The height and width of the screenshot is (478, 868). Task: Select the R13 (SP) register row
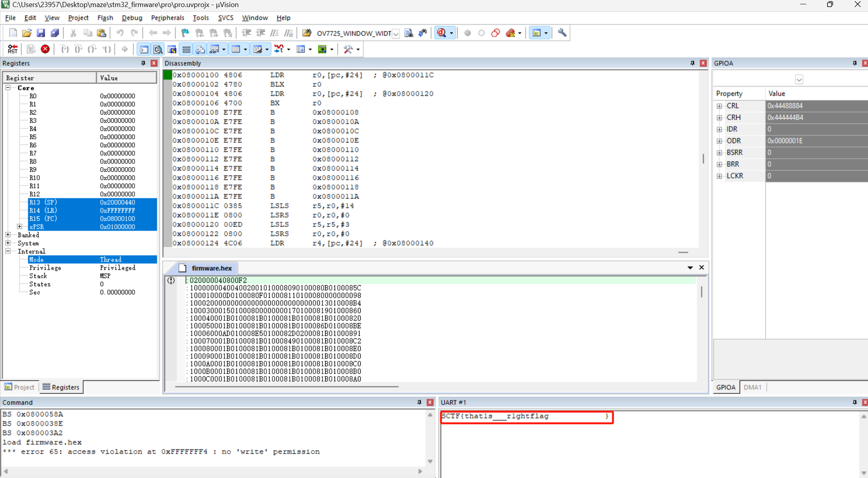click(93, 202)
